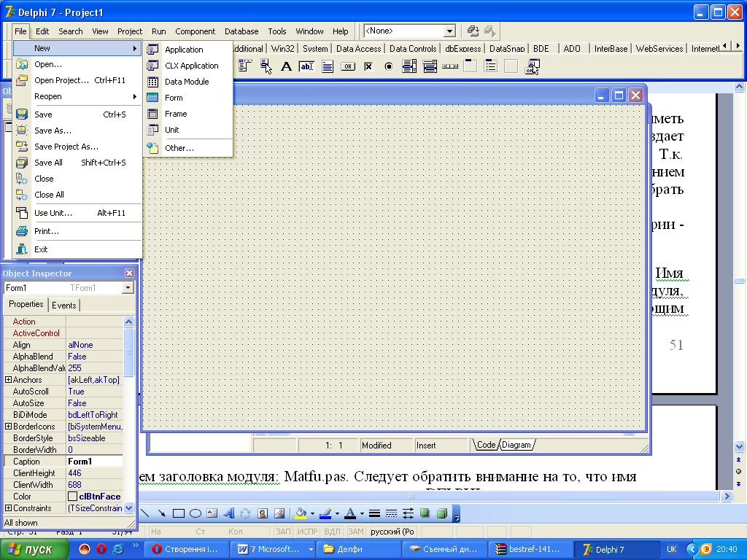Switch to the bestref-141 taskbar button

click(530, 549)
